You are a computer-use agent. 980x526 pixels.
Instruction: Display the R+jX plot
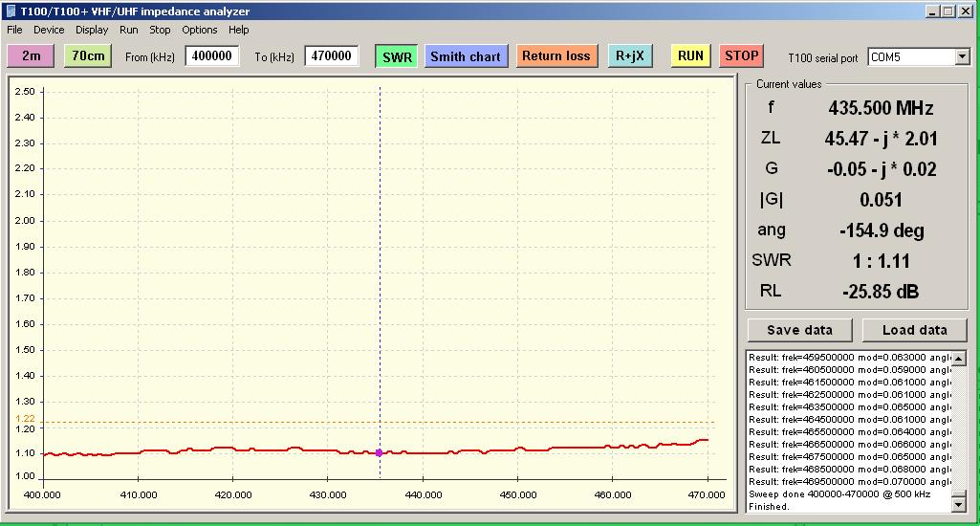[630, 56]
